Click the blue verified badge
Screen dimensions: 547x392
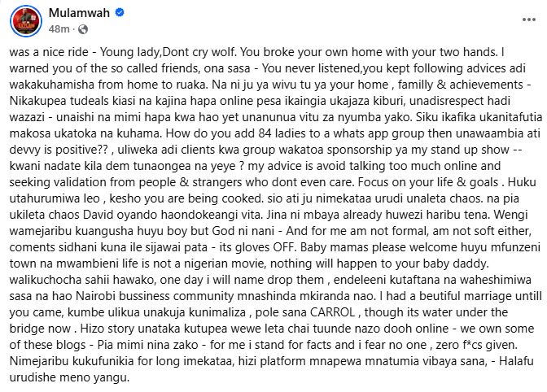click(x=120, y=13)
